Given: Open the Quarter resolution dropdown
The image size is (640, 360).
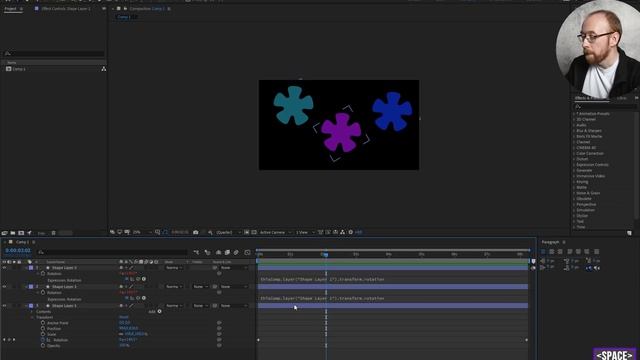Looking at the screenshot, I should coord(228,232).
